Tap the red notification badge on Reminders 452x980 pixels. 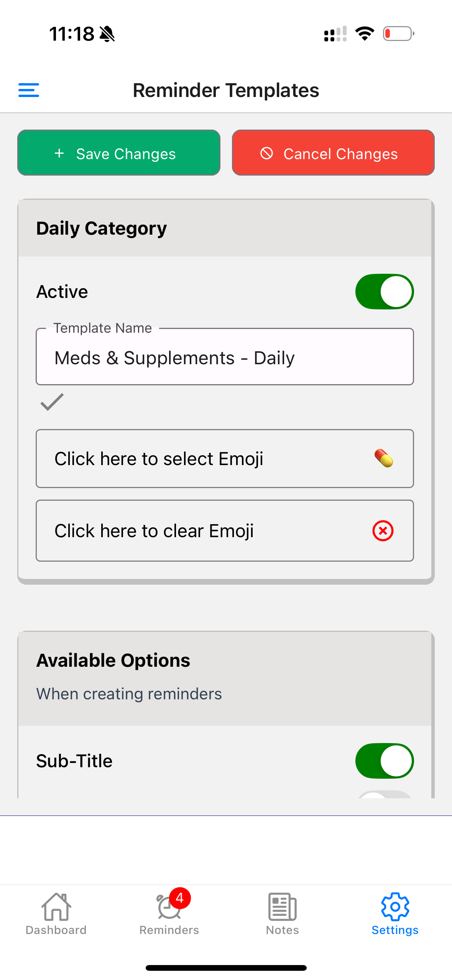pyautogui.click(x=179, y=898)
